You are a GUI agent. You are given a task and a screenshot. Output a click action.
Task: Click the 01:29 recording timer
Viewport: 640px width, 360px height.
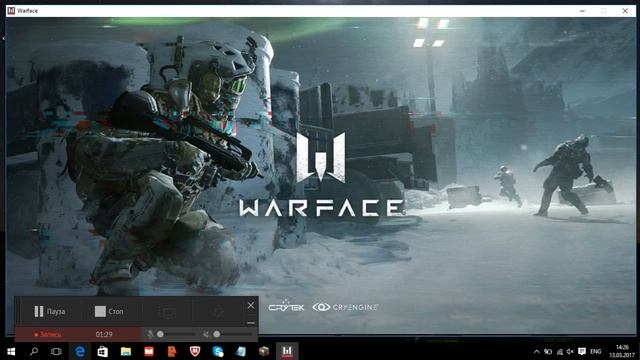[104, 335]
